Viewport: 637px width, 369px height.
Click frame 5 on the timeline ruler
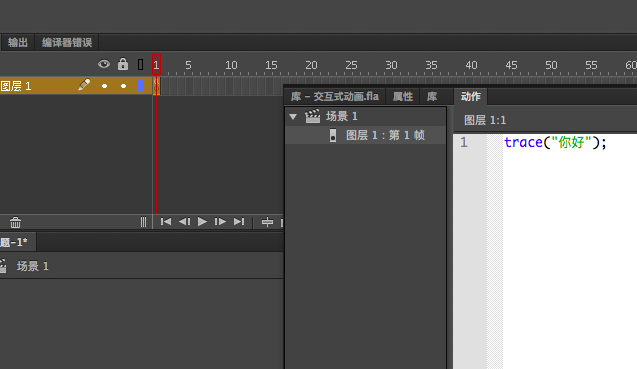click(x=188, y=65)
